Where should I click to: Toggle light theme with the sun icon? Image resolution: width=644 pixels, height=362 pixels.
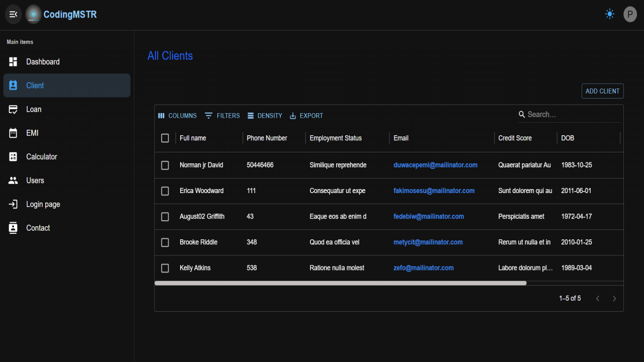pyautogui.click(x=610, y=14)
